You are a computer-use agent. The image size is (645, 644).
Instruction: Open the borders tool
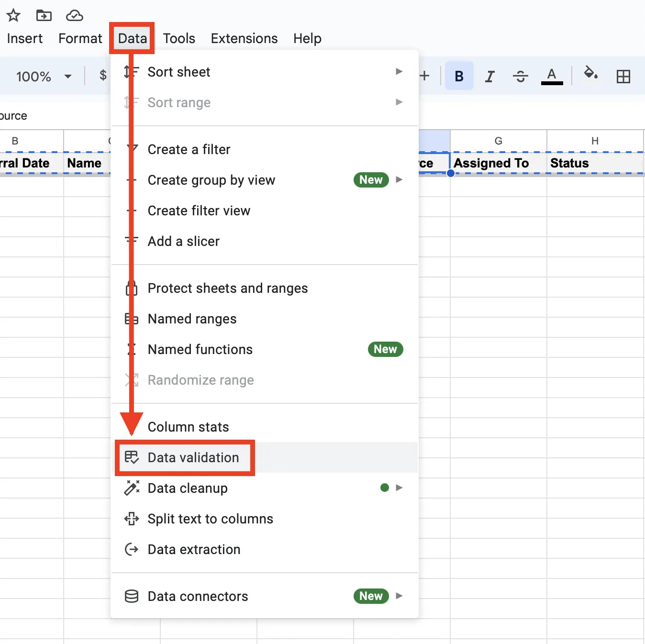pyautogui.click(x=623, y=76)
